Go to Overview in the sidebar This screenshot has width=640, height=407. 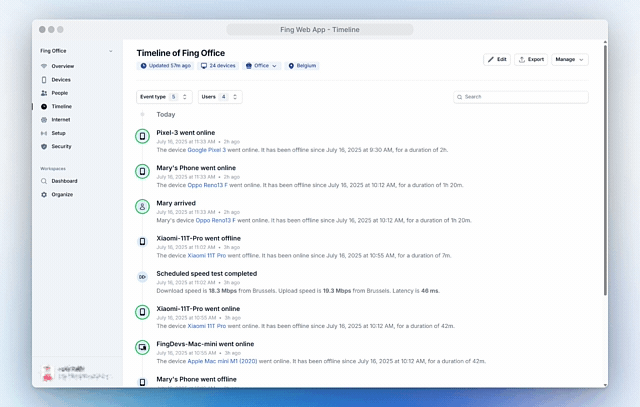coord(62,66)
